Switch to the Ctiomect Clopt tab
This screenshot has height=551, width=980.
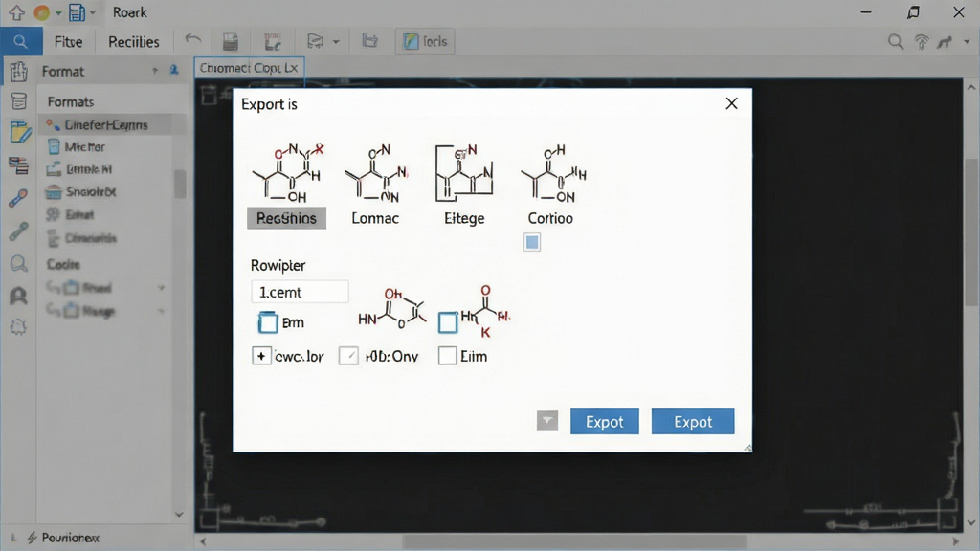[249, 68]
